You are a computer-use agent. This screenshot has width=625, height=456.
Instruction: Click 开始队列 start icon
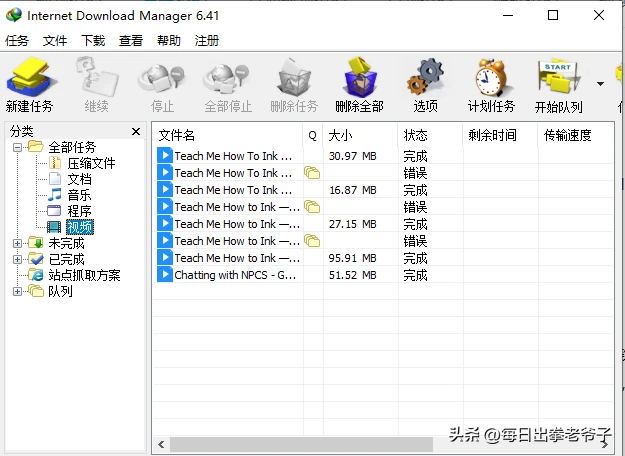558,77
